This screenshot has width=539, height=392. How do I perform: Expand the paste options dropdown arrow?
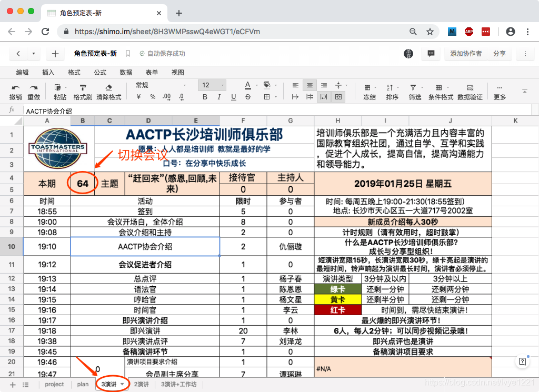[x=66, y=87]
